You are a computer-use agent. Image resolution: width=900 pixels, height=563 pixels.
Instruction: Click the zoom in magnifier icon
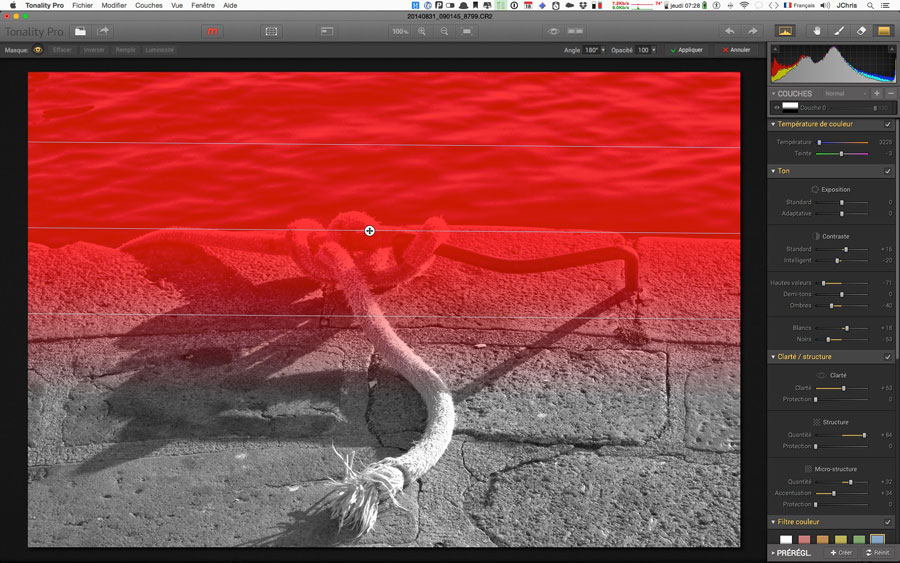[422, 32]
